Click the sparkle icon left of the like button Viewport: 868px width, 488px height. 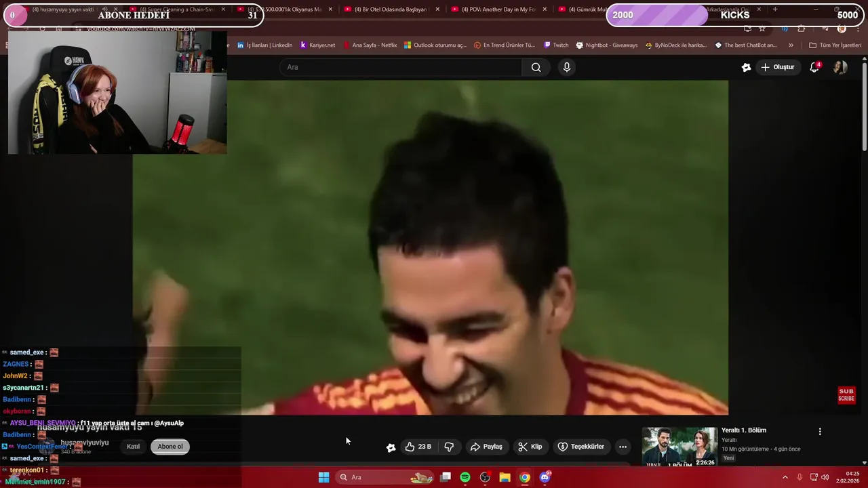(391, 447)
